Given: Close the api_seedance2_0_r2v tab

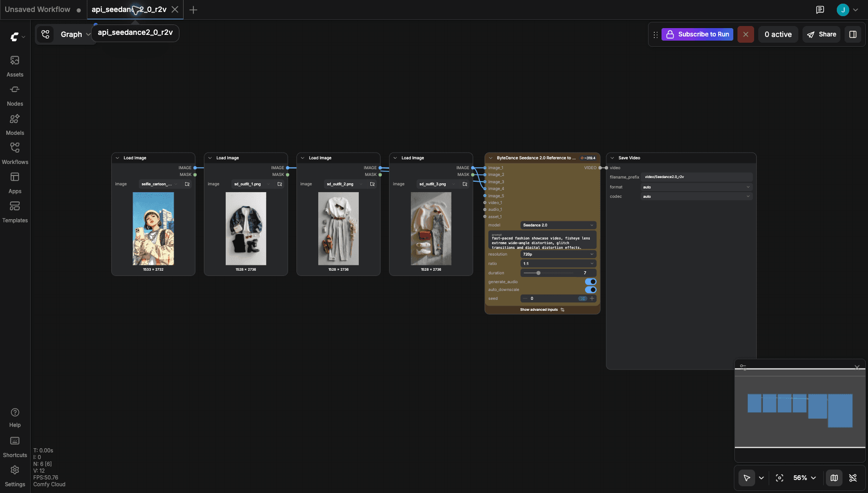Looking at the screenshot, I should click(x=175, y=9).
